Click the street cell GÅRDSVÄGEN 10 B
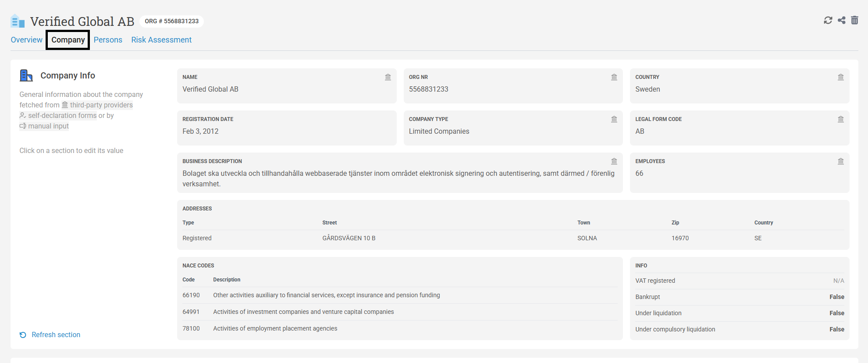Screen dimensions: 868x363 coord(349,238)
